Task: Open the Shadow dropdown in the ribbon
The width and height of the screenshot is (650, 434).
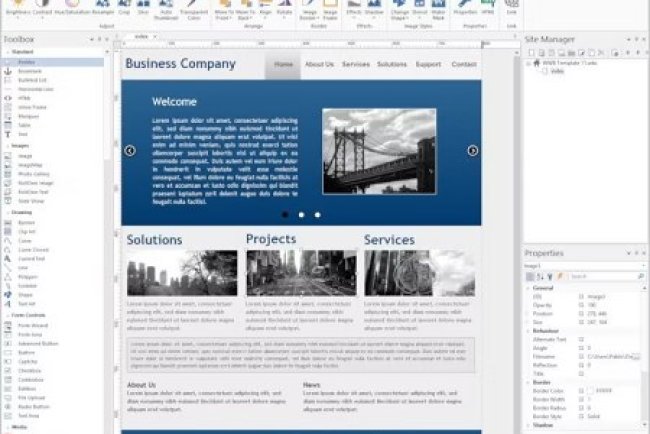Action: (x=374, y=8)
